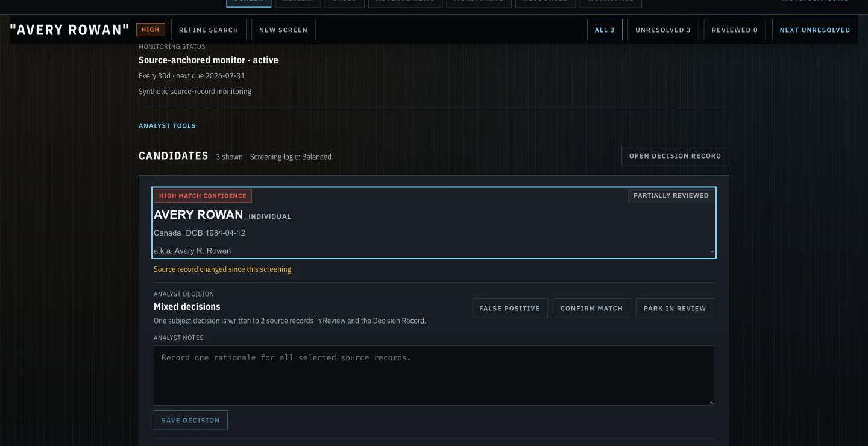
Task: Jump to Next Unresolved candidate
Action: pos(815,30)
